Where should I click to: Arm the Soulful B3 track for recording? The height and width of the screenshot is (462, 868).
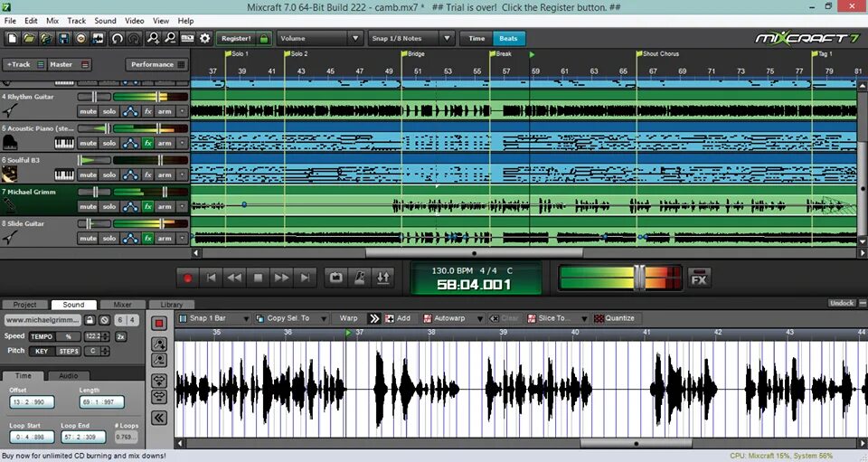(x=165, y=174)
